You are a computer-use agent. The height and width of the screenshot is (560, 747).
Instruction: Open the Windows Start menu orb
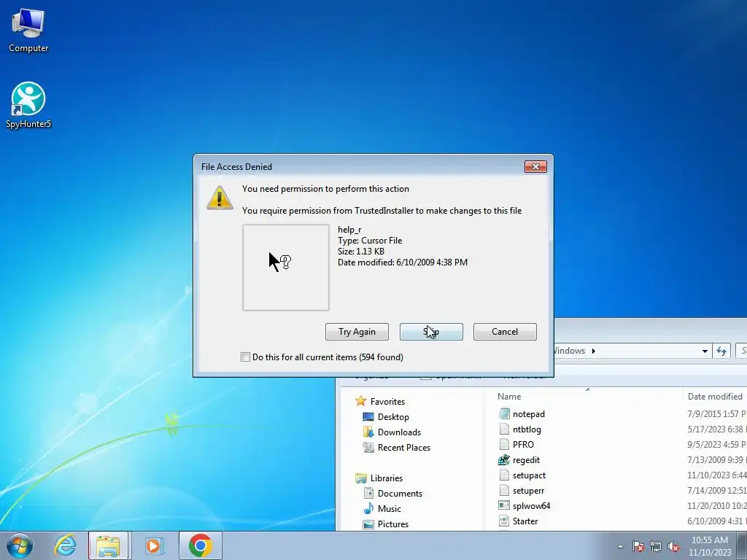point(20,545)
